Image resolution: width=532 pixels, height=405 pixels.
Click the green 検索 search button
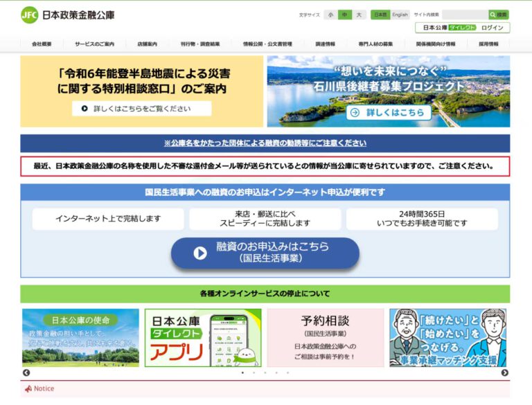(x=499, y=15)
